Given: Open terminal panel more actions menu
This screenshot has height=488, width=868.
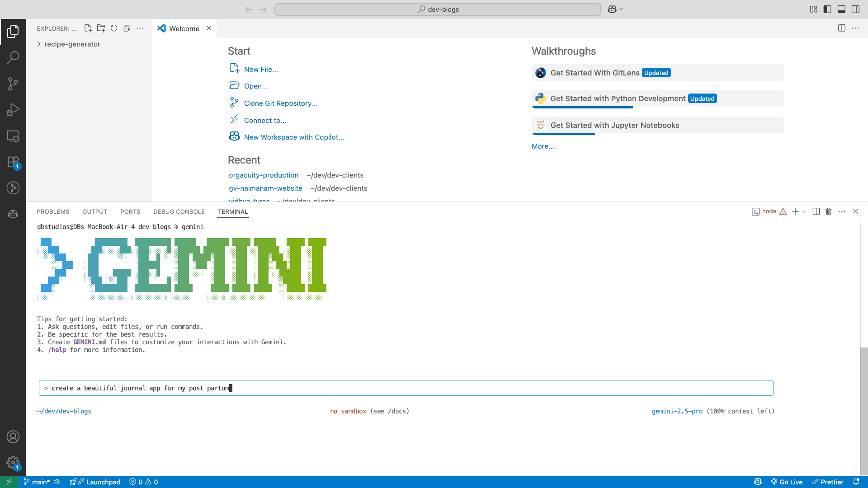Looking at the screenshot, I should pos(842,211).
